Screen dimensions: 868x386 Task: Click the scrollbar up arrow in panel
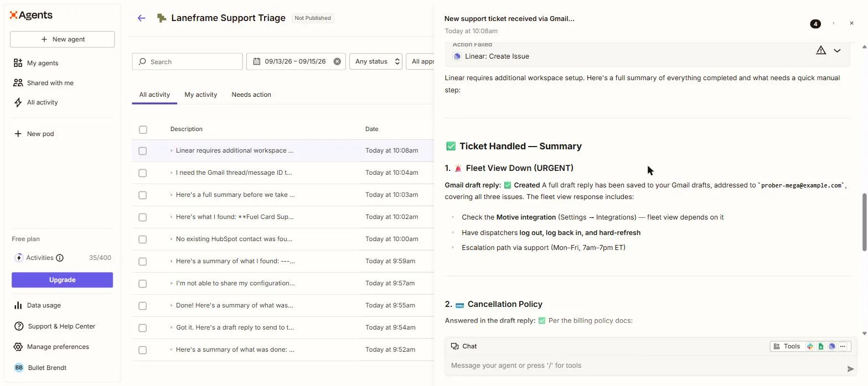pos(865,48)
